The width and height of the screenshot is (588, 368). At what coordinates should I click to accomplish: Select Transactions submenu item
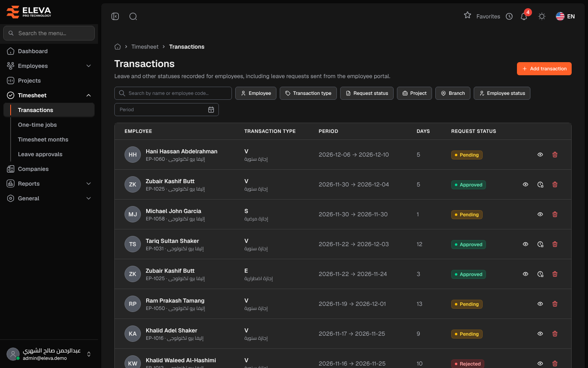pos(49,110)
